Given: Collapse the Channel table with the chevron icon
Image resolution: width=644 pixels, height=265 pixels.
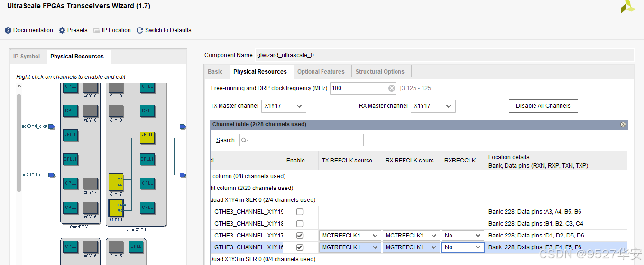Looking at the screenshot, I should pyautogui.click(x=623, y=124).
